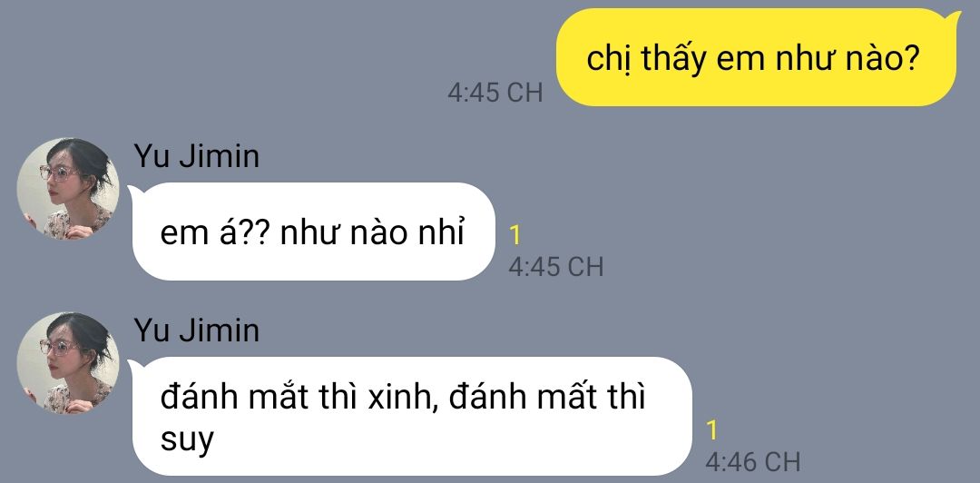Select the "em á?? như nào nhỉ" bubble
Image resolution: width=980 pixels, height=483 pixels.
[x=312, y=232]
